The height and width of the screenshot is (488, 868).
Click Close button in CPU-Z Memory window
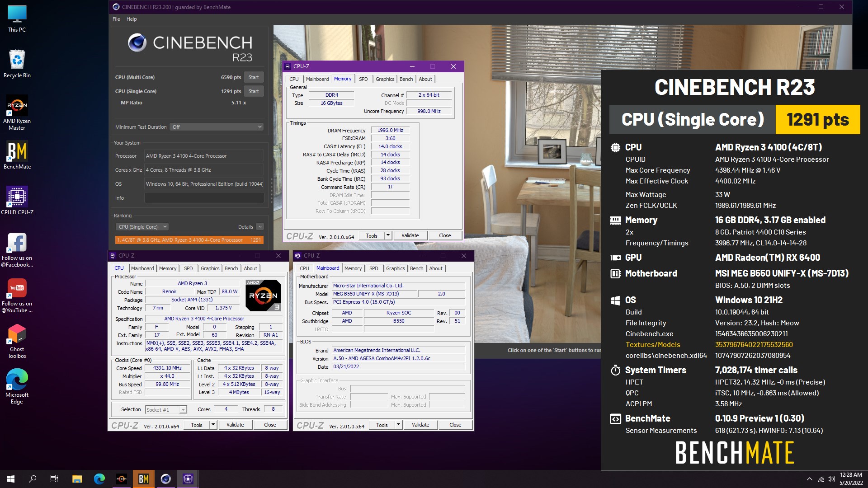coord(445,235)
